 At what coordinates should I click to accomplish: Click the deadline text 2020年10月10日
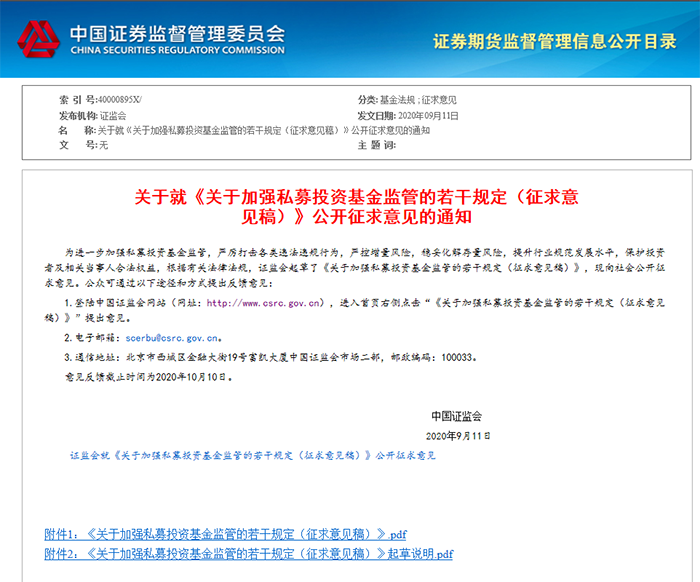(191, 377)
